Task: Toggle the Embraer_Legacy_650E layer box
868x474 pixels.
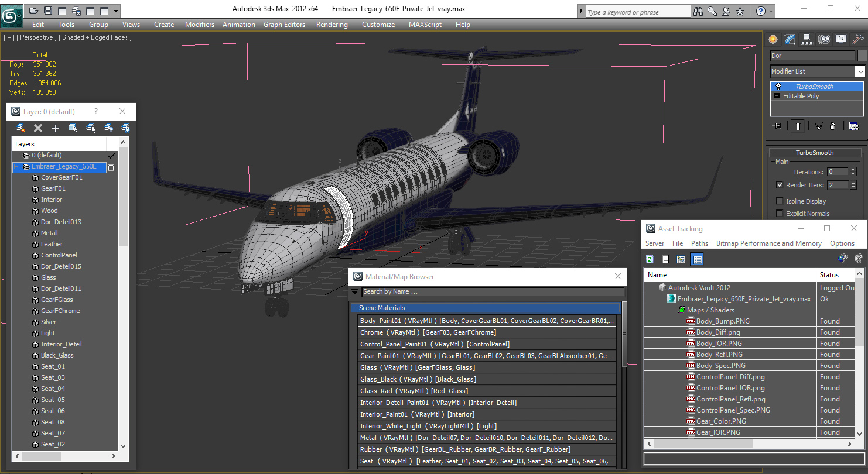Action: [x=111, y=167]
